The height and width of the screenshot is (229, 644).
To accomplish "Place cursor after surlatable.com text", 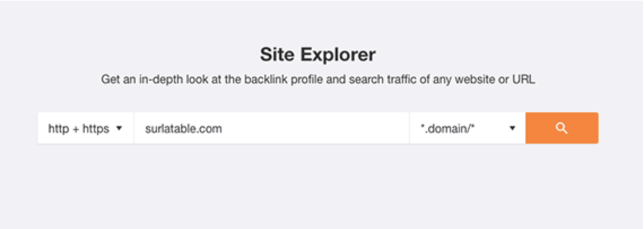I will pos(223,129).
